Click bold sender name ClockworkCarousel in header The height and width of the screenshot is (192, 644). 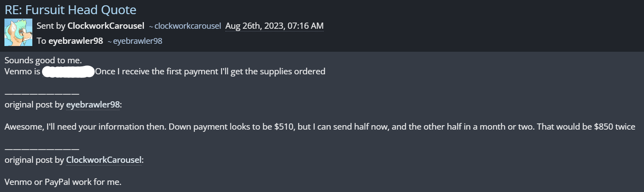[x=105, y=26]
